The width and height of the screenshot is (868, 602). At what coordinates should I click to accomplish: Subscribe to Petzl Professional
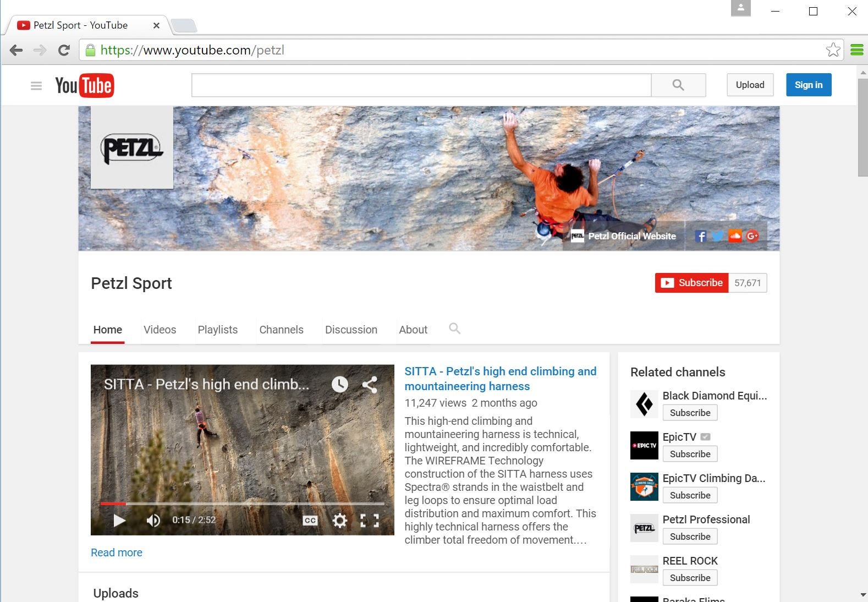(690, 537)
